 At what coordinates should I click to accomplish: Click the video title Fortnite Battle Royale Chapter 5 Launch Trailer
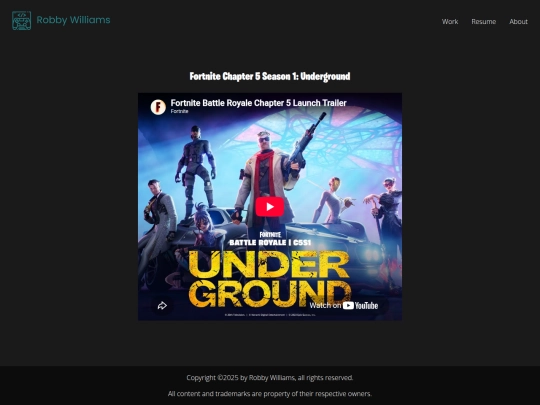point(259,103)
